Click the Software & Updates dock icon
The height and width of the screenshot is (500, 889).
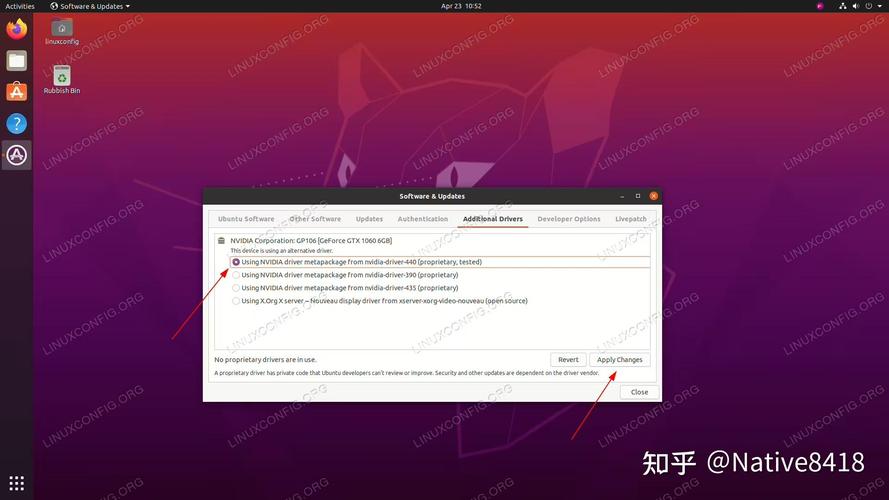coord(16,155)
